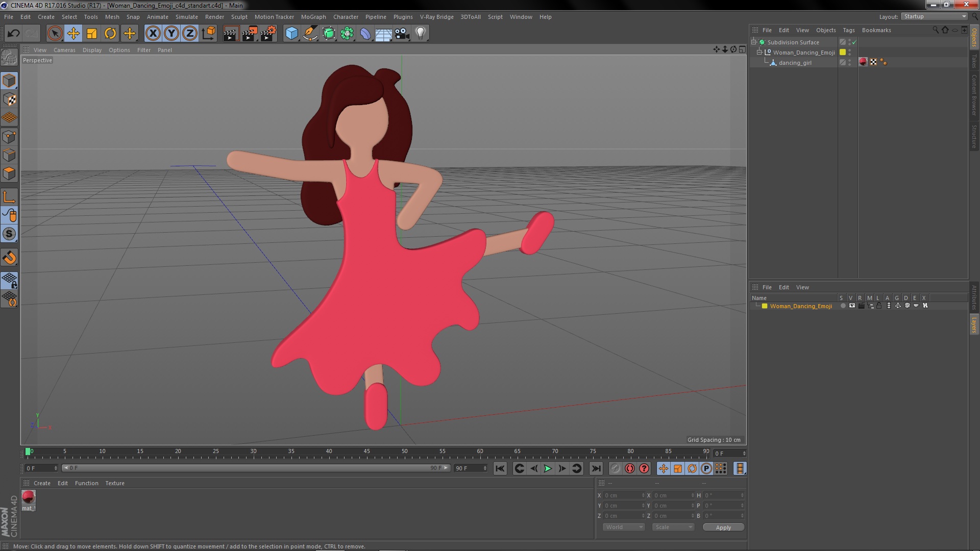Click Render to Picture Viewer icon
The height and width of the screenshot is (551, 980).
click(249, 34)
